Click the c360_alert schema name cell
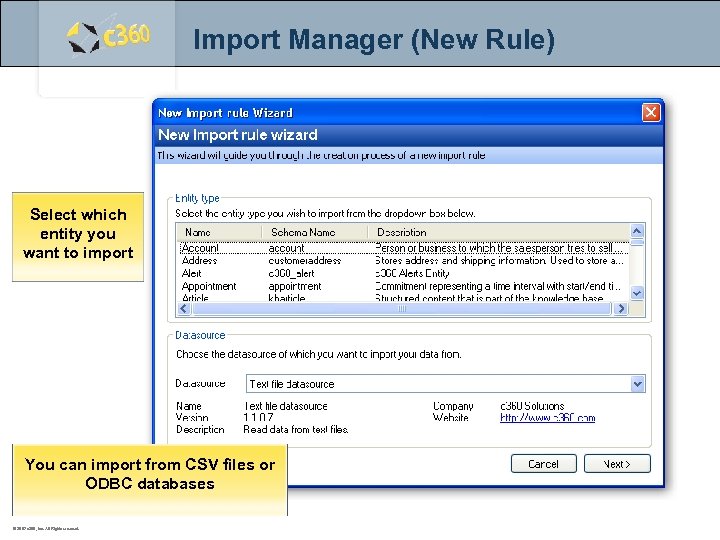 292,274
